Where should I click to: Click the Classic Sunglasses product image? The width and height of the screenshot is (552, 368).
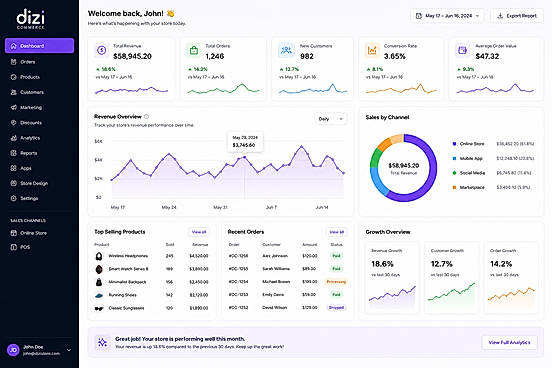coord(99,308)
